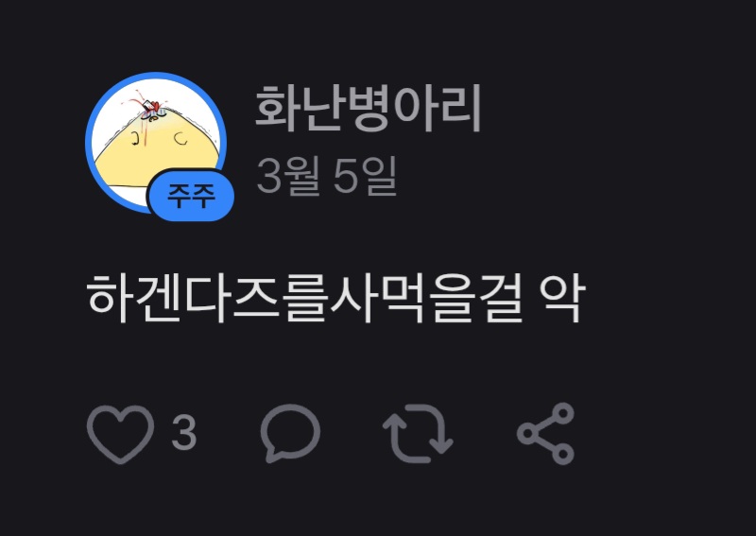The height and width of the screenshot is (536, 756).
Task: Tap the blue 주주 shareholder badge
Action: pos(191,196)
